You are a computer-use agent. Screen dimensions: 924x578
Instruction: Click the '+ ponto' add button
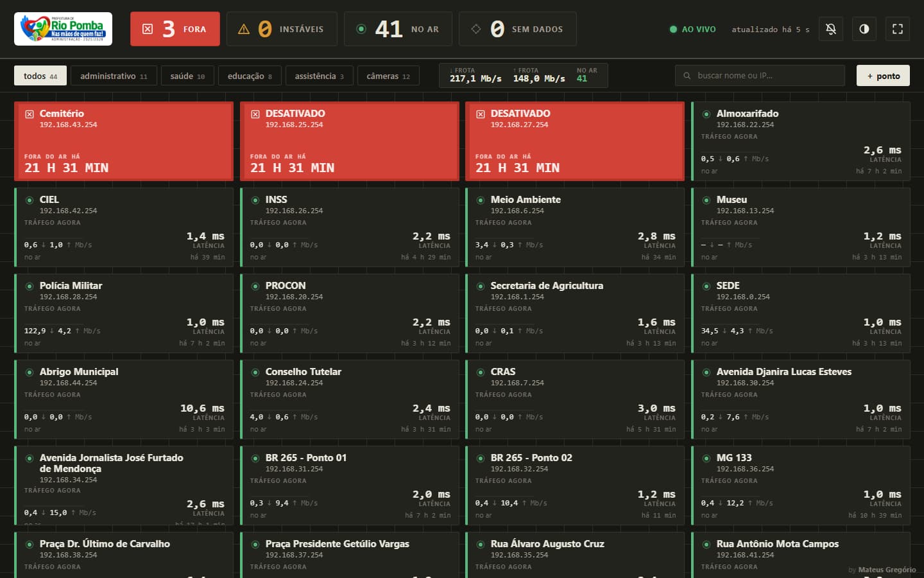883,76
